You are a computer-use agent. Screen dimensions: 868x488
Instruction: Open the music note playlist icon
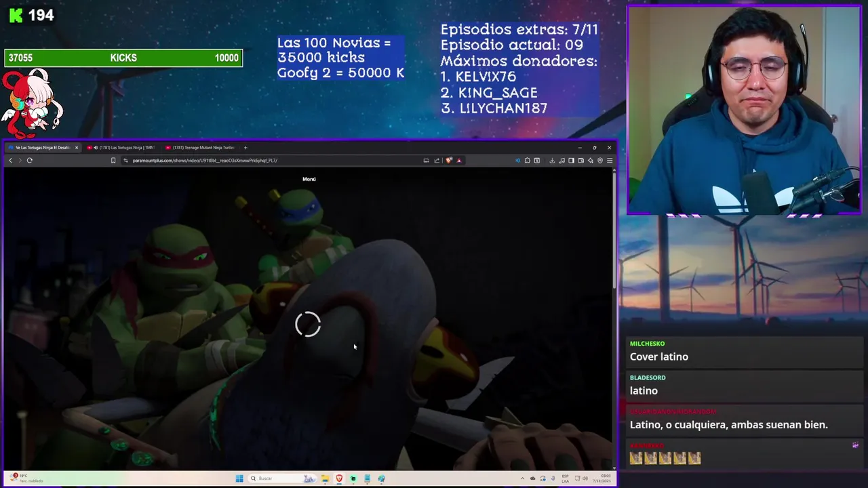561,161
